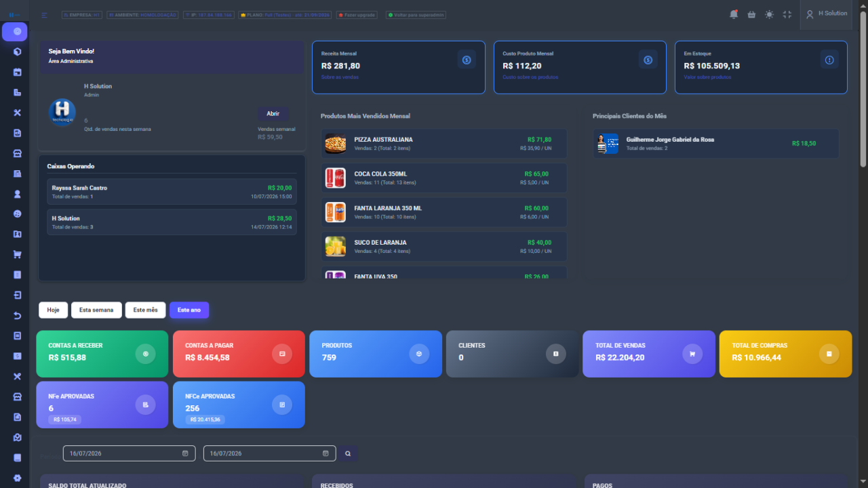
Task: Select client Guilherme Jorge Gabriel da Rosa
Action: [716, 144]
